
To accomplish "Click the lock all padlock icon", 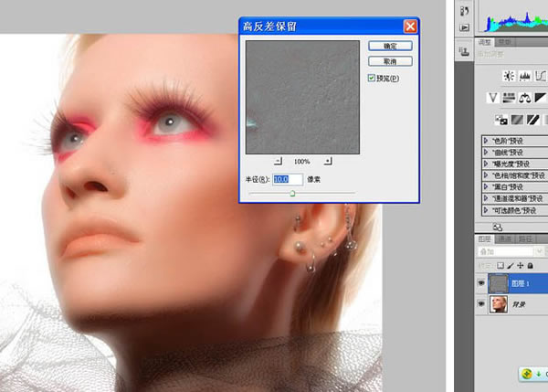I will 530,266.
